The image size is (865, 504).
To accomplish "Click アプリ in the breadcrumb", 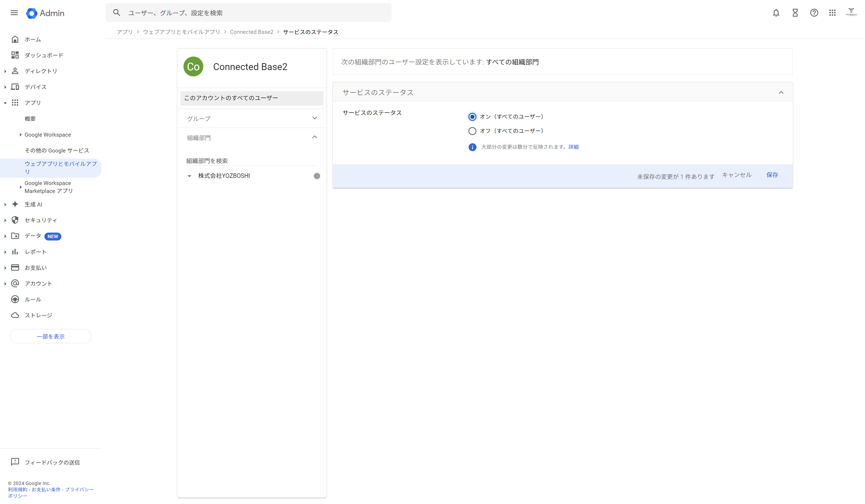I will 125,32.
